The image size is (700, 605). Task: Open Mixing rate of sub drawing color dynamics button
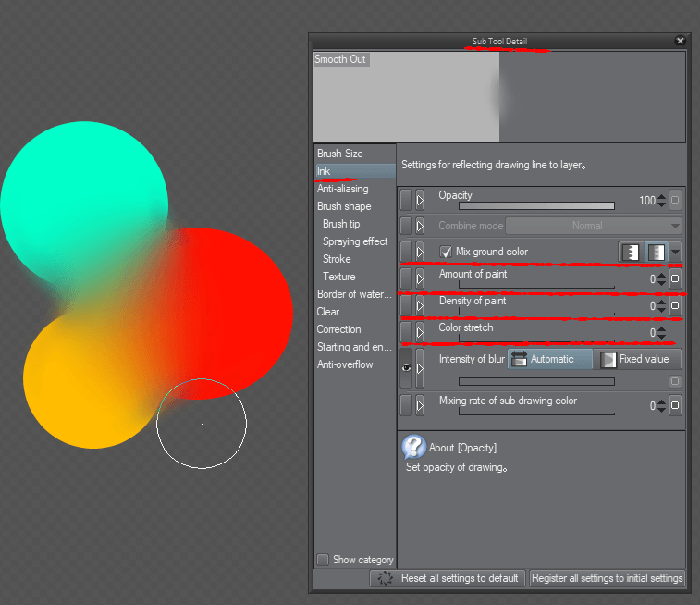click(675, 405)
